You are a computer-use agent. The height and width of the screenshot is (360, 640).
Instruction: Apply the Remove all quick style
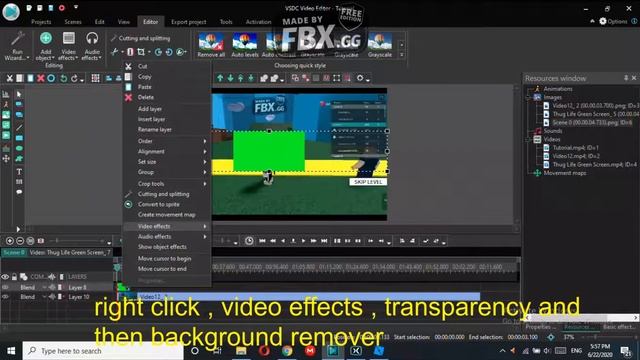coord(211,45)
